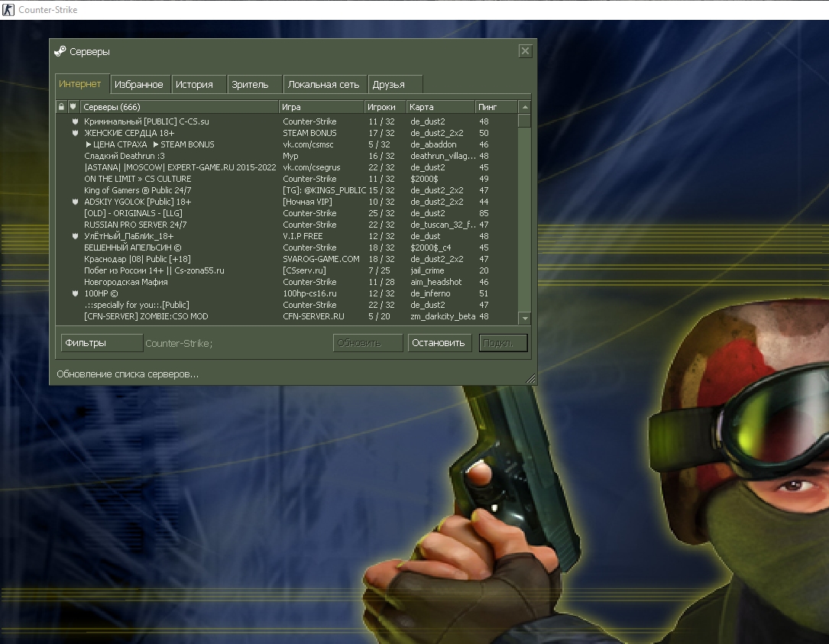The height and width of the screenshot is (644, 829).
Task: Click Остановить to stop refreshing
Action: click(x=439, y=342)
